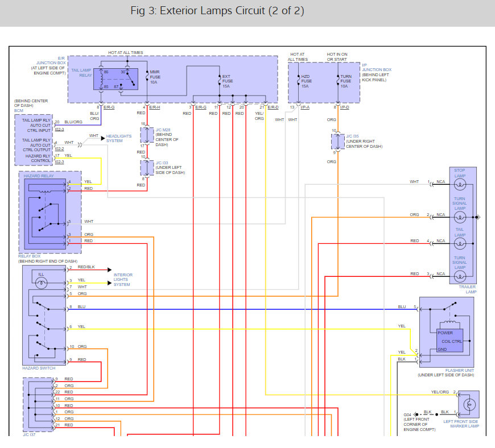The image size is (495, 448).
Task: Click the WHT label at hazard relay pin 5
Action: pyautogui.click(x=89, y=222)
